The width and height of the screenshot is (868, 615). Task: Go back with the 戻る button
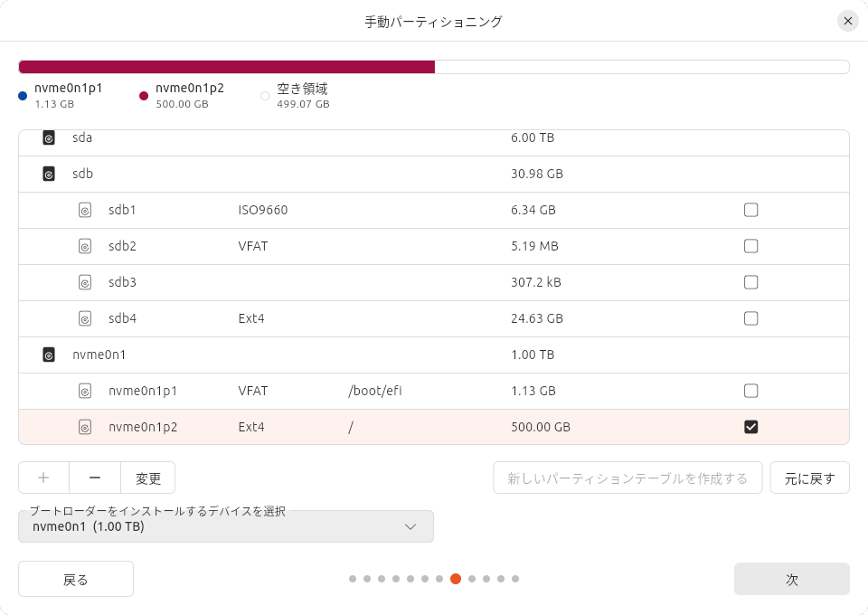[x=76, y=579]
